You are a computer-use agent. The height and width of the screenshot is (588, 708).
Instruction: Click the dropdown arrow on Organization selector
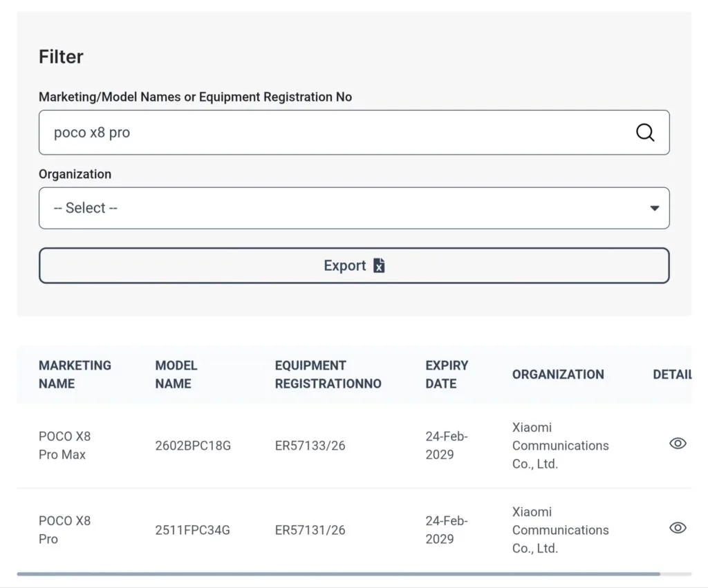[x=653, y=207]
